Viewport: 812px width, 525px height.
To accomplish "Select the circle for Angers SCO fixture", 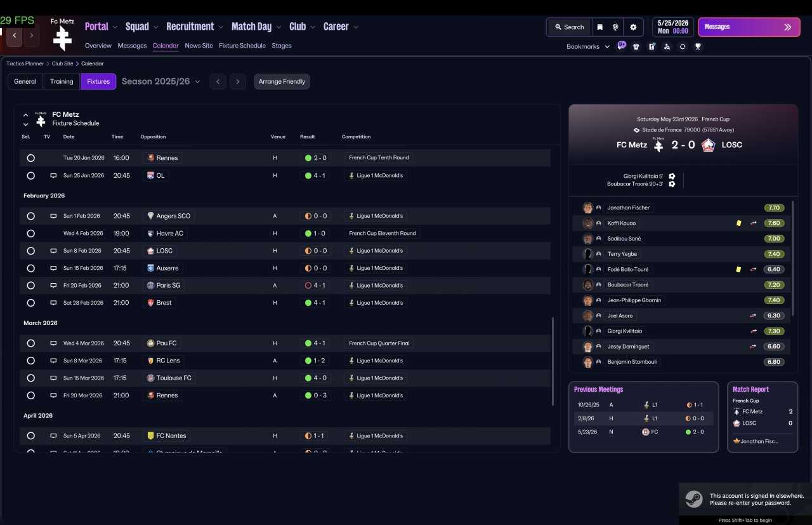I will pos(30,216).
